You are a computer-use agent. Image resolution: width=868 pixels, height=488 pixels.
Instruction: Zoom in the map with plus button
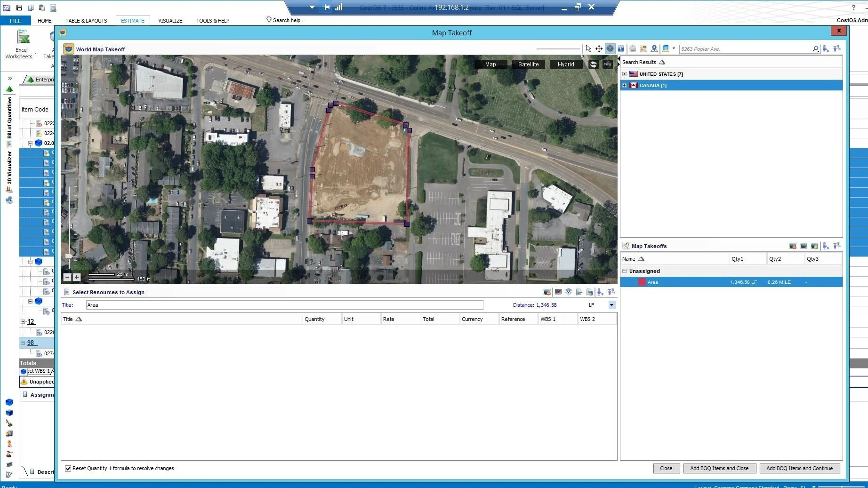(76, 277)
